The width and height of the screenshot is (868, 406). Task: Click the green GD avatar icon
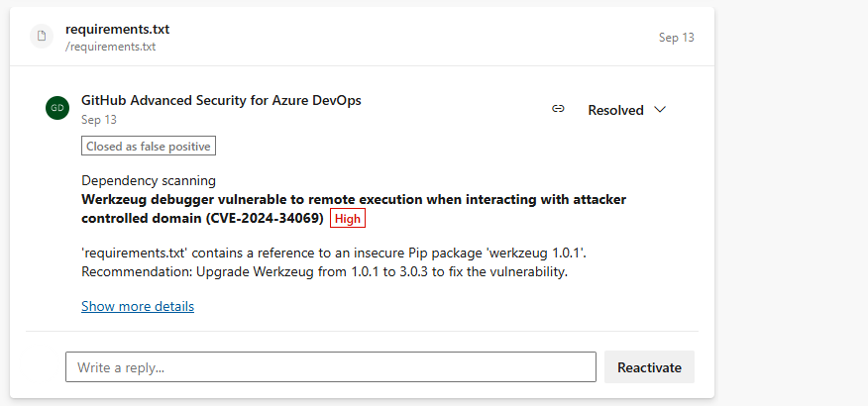(x=57, y=108)
